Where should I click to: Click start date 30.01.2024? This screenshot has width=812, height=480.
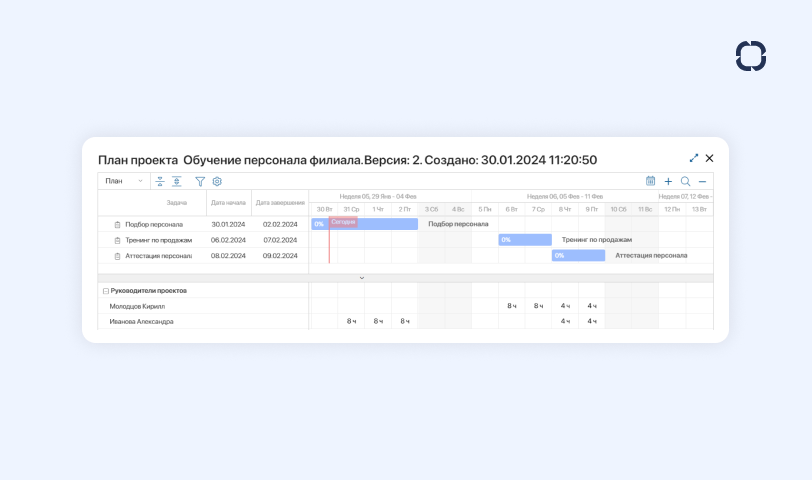point(228,225)
